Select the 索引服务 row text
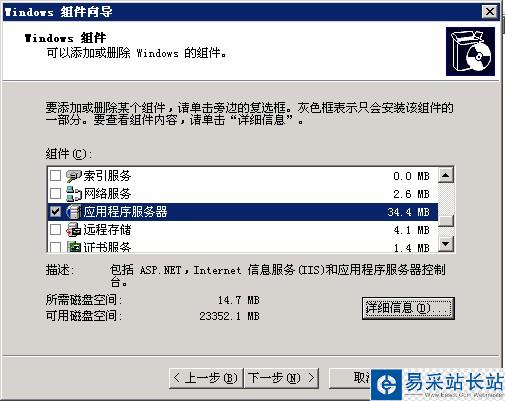505x401 pixels. [107, 176]
